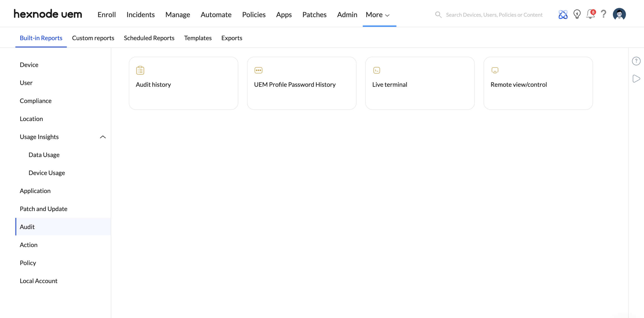
Task: Select the Live terminal console icon
Action: click(377, 70)
